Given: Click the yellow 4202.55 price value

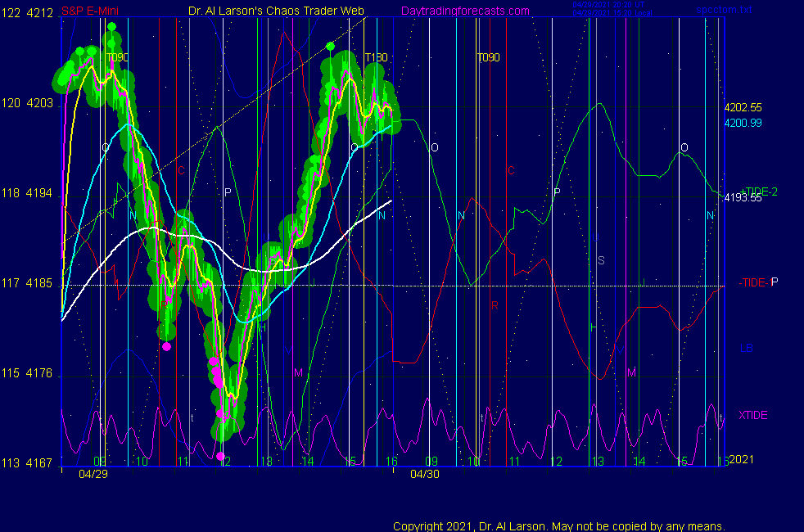Looking at the screenshot, I should click(x=743, y=108).
